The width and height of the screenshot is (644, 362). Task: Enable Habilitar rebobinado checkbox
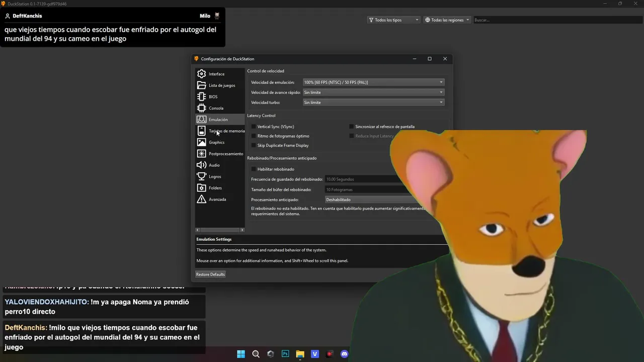(254, 169)
